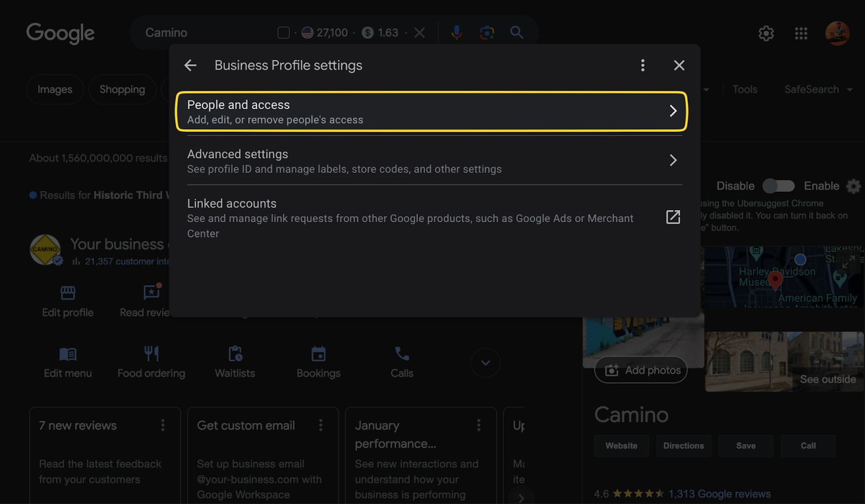Click the Read reviews icon
Viewport: 865px width, 504px height.
click(151, 292)
